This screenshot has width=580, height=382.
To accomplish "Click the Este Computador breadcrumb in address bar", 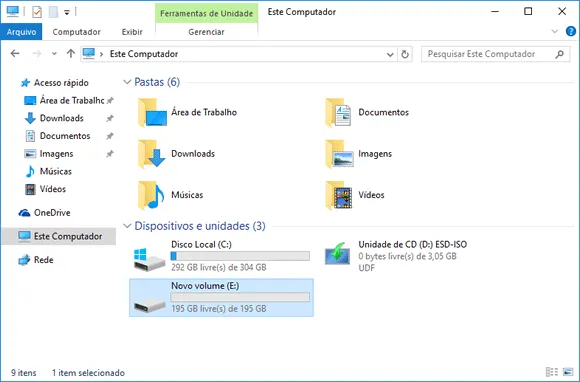I will point(144,54).
